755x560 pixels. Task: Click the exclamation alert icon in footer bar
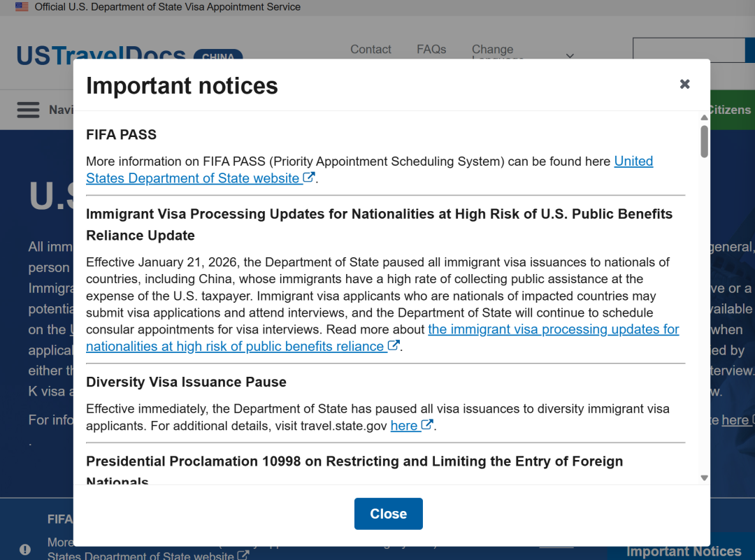25,550
